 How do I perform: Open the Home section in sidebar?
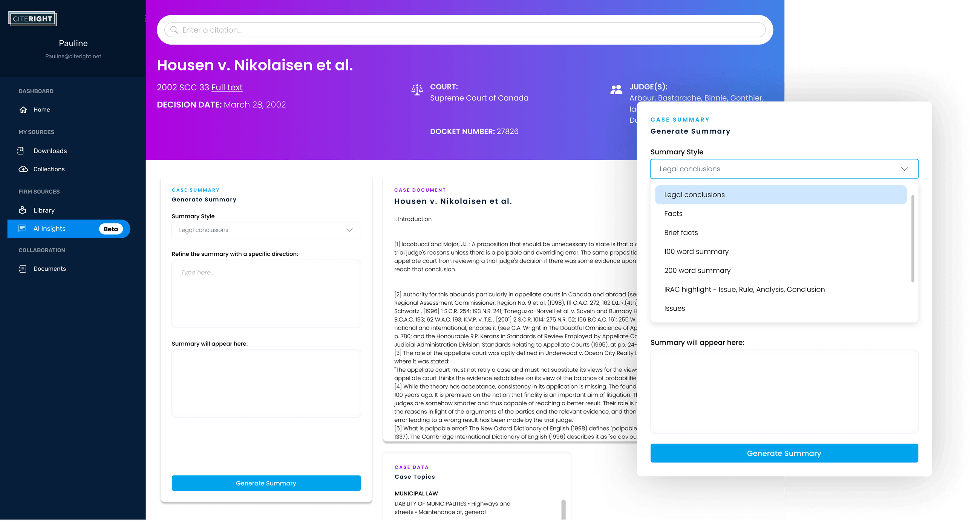click(41, 110)
